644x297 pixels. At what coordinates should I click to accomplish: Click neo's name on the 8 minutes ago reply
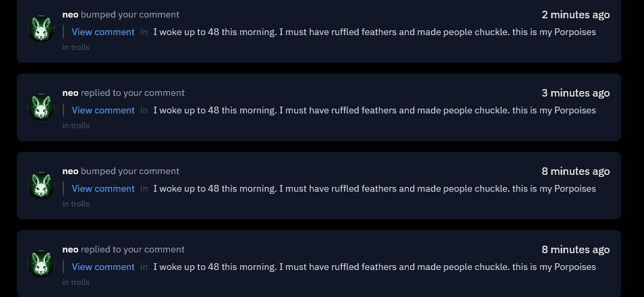70,250
